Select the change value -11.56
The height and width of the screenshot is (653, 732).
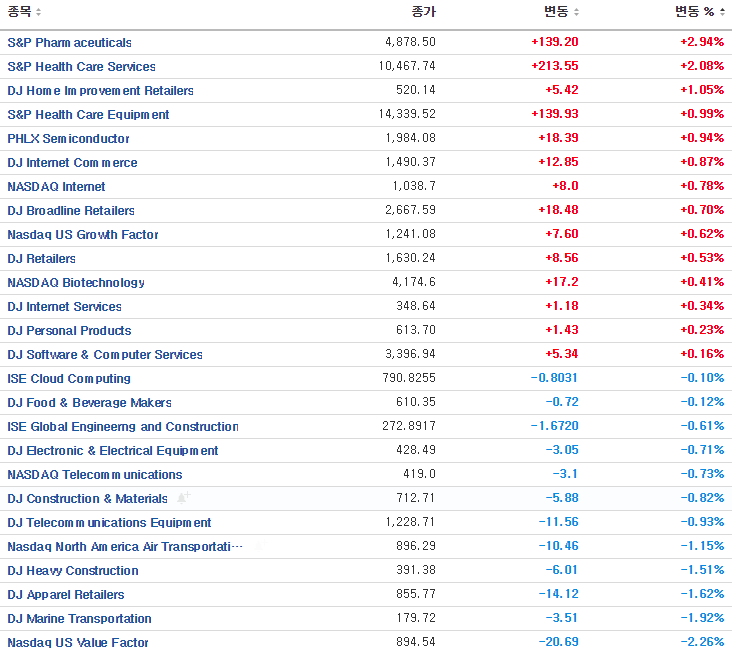coord(558,522)
